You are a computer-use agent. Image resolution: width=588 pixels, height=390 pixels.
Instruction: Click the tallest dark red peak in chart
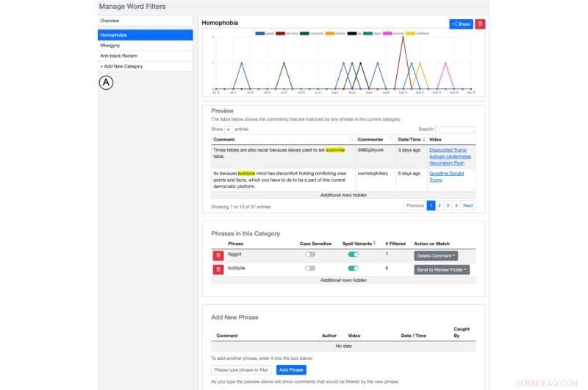coord(403,37)
